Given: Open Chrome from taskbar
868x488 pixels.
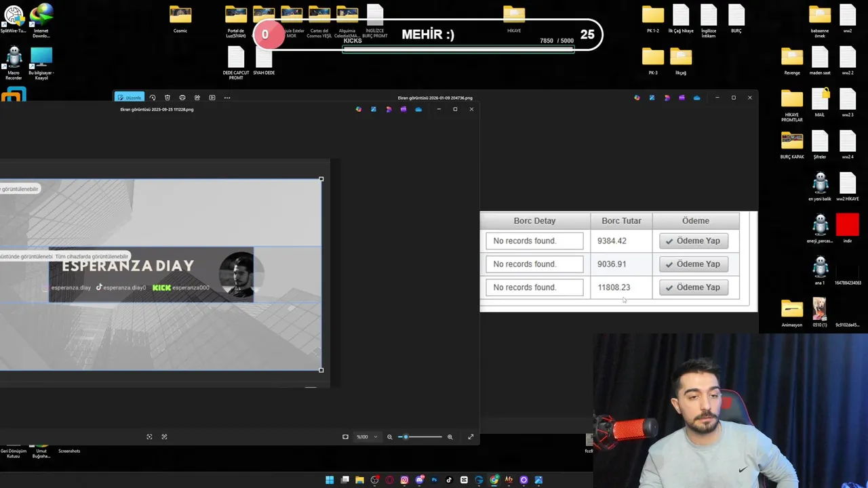Looking at the screenshot, I should pos(494,480).
